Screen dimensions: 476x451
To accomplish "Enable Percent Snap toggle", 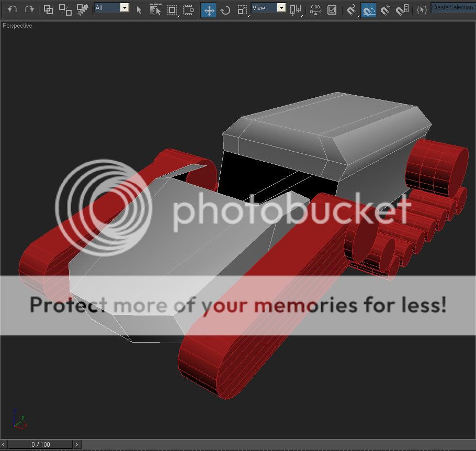I will 386,10.
